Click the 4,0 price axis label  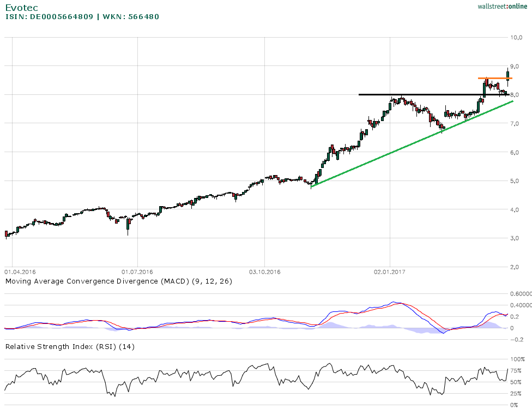(515, 210)
